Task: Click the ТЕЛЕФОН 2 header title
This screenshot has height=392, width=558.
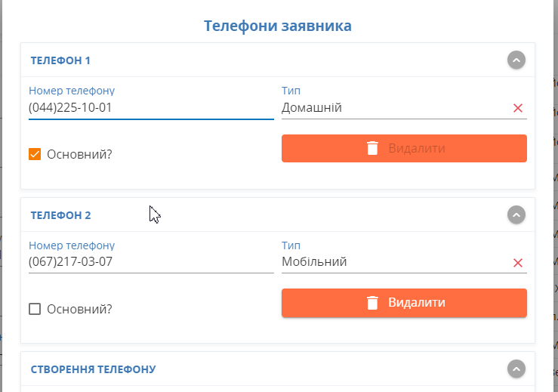Action: click(60, 215)
